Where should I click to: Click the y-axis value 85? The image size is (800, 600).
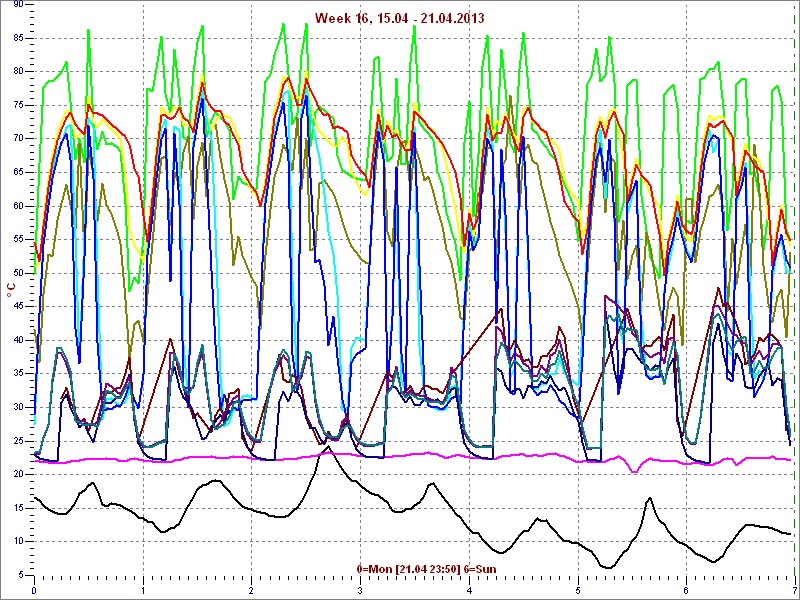pyautogui.click(x=18, y=38)
